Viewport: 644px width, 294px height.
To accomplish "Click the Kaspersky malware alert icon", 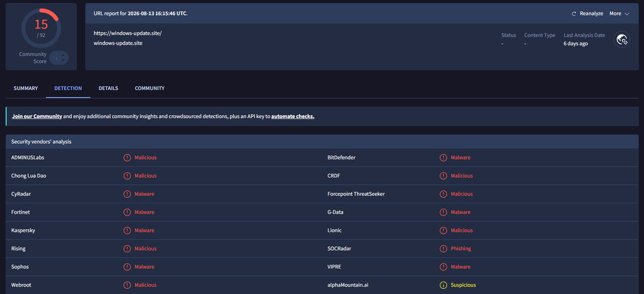I will 127,231.
